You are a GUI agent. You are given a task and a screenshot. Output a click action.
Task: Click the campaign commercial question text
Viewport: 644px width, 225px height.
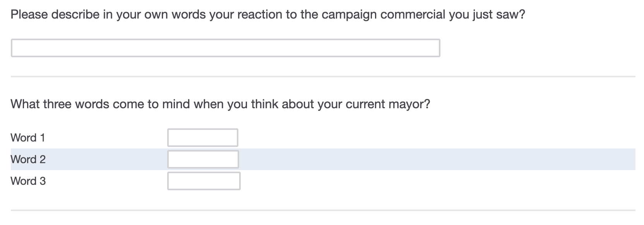[x=268, y=15]
